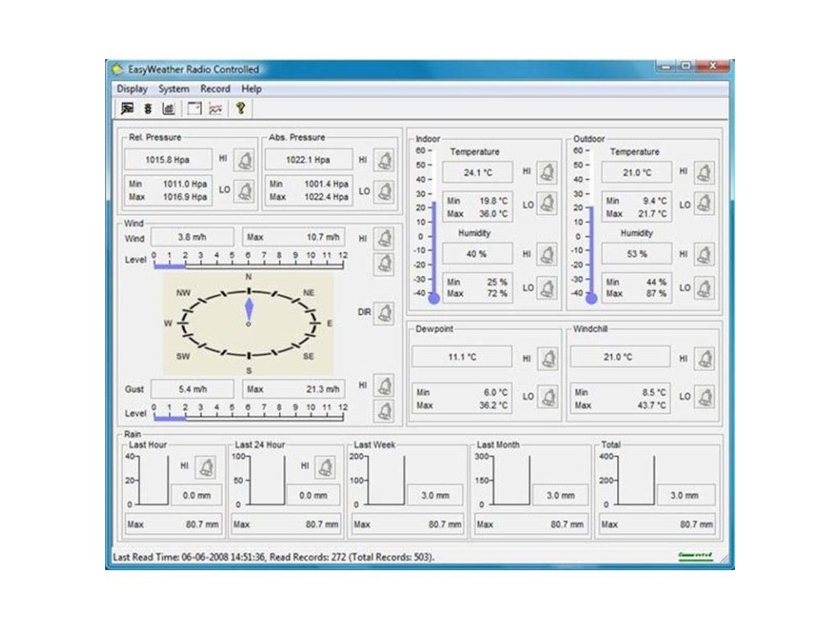Click the wind direction compass display
The width and height of the screenshot is (840, 630).
249,324
